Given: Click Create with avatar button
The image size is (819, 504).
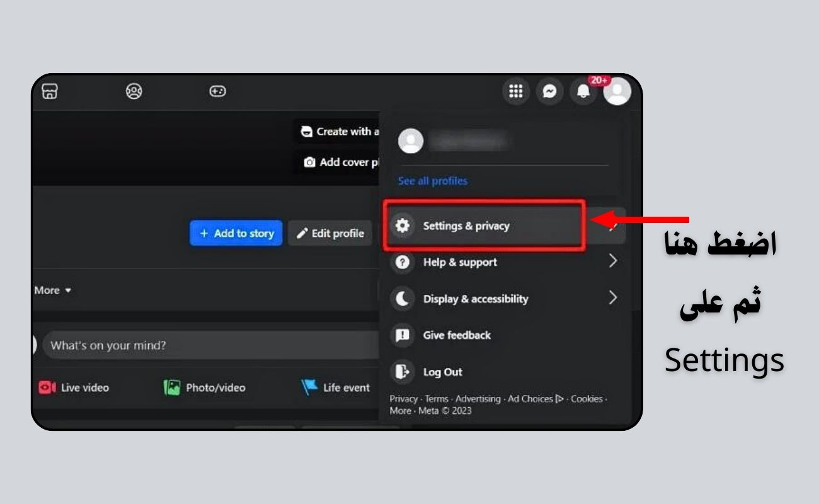Looking at the screenshot, I should 338,132.
